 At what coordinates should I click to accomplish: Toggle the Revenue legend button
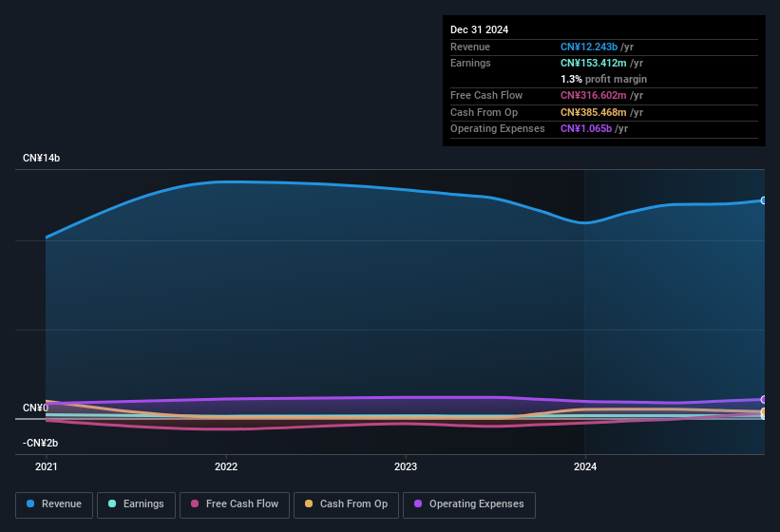pyautogui.click(x=54, y=504)
